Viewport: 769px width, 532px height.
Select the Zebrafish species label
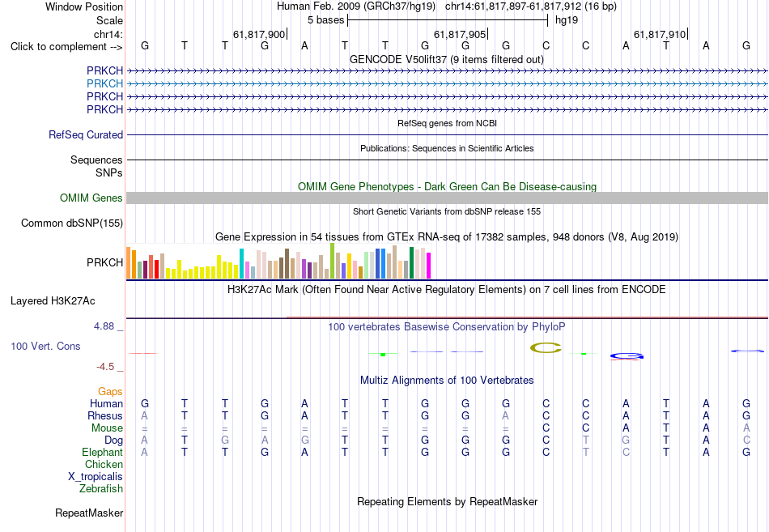pyautogui.click(x=101, y=489)
